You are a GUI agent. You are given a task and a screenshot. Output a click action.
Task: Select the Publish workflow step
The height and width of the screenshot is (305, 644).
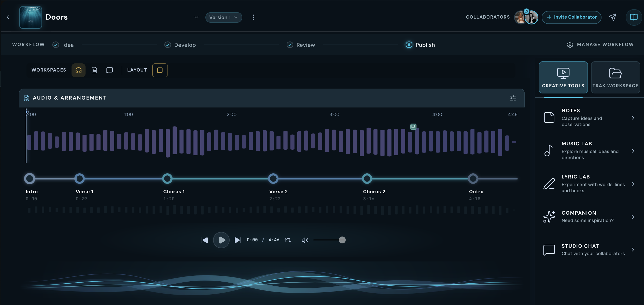point(420,45)
